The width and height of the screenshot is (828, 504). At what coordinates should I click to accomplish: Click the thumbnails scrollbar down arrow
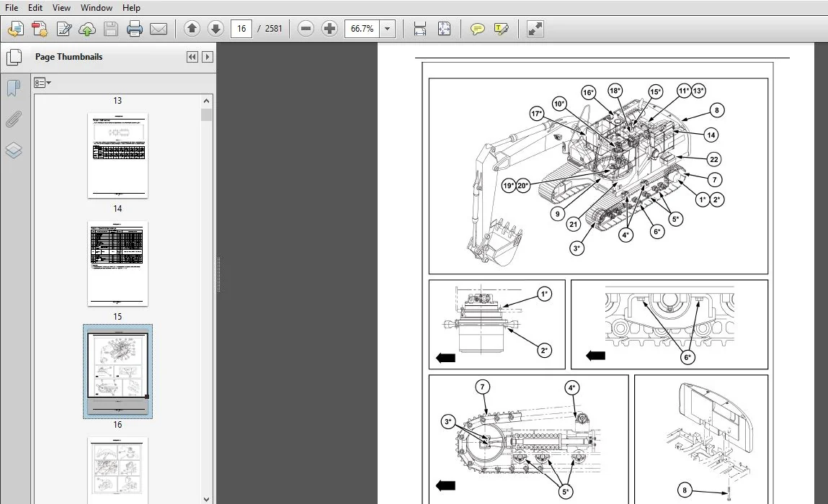click(x=207, y=499)
